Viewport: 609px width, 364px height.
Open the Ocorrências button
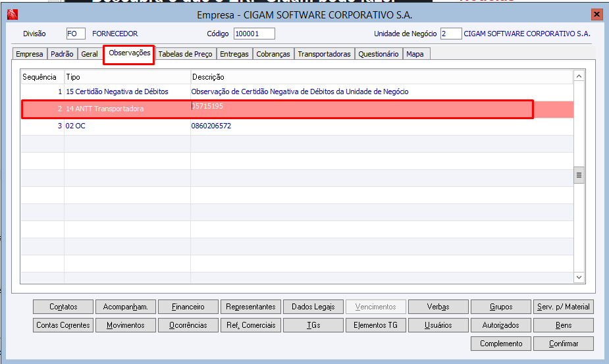coord(188,325)
